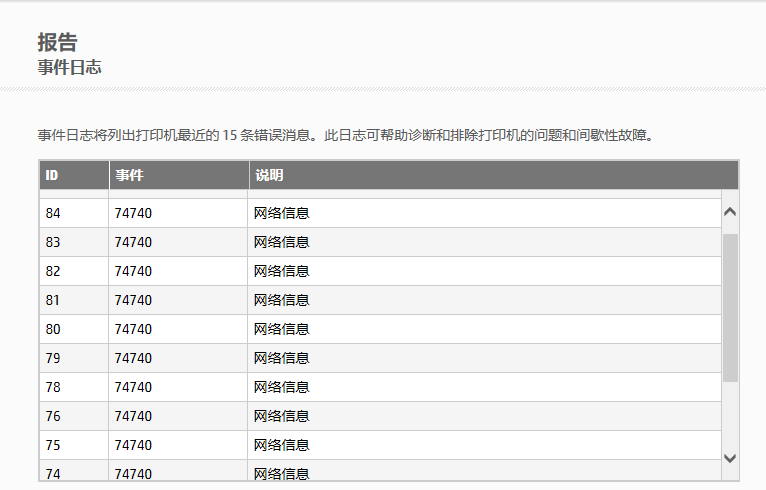Click the event log vertical scrollbar thumb
The width and height of the screenshot is (766, 490).
point(729,306)
